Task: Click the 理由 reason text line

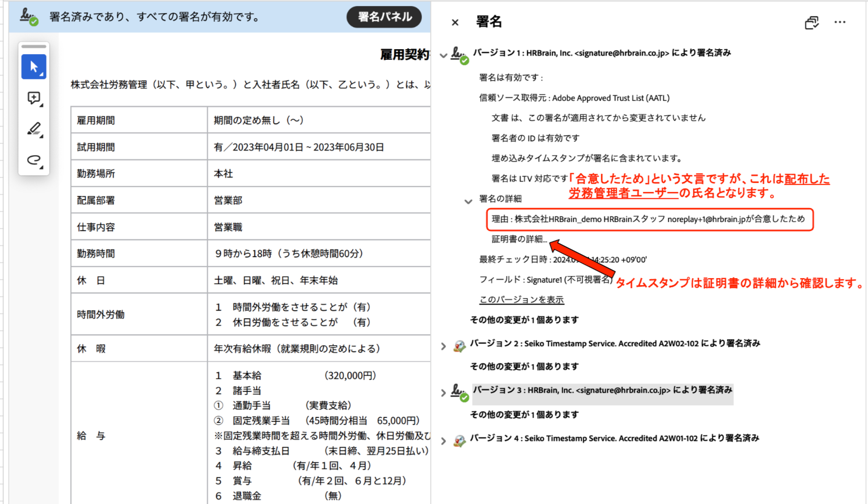Action: coord(648,219)
